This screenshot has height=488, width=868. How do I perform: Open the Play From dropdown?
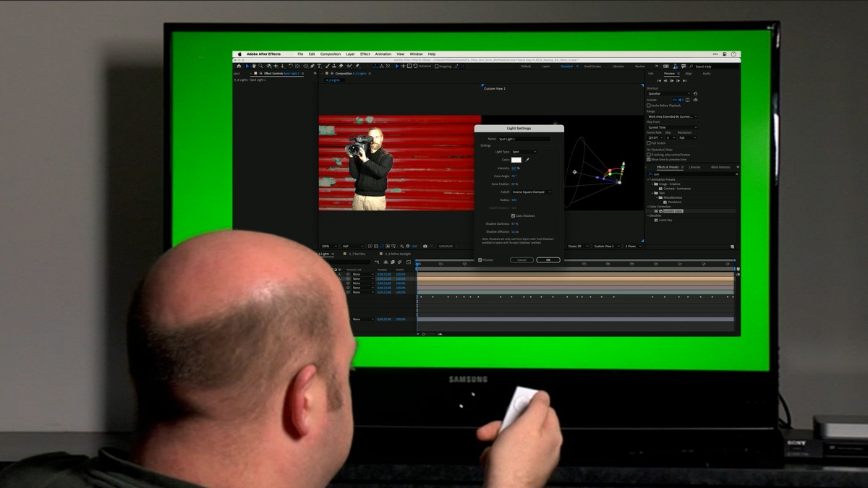click(x=672, y=127)
